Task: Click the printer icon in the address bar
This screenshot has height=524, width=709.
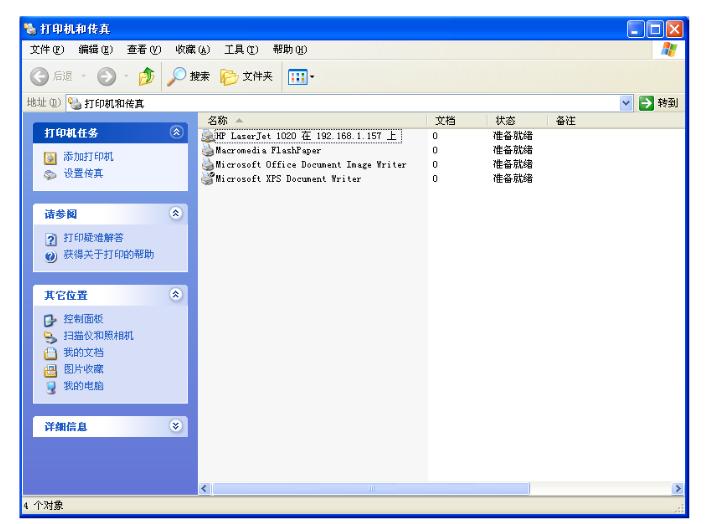Action: (x=75, y=104)
